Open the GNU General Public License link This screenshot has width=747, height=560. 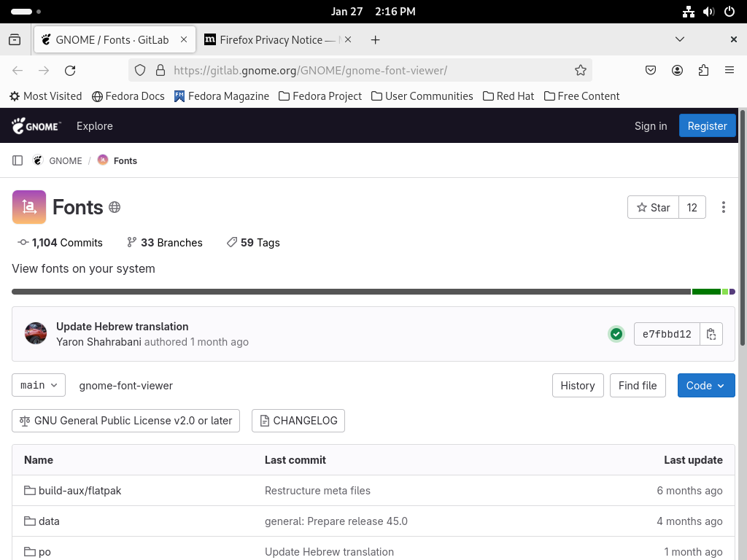125,421
